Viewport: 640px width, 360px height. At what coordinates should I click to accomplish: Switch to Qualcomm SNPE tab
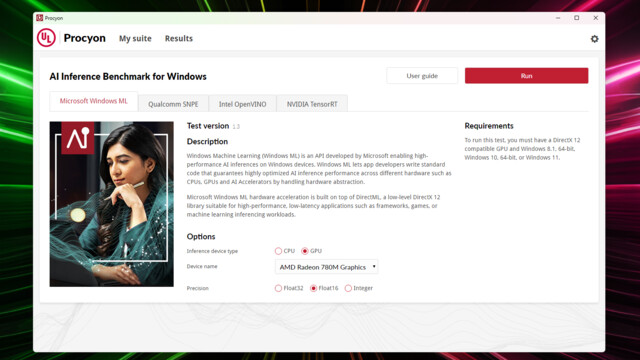pyautogui.click(x=173, y=104)
